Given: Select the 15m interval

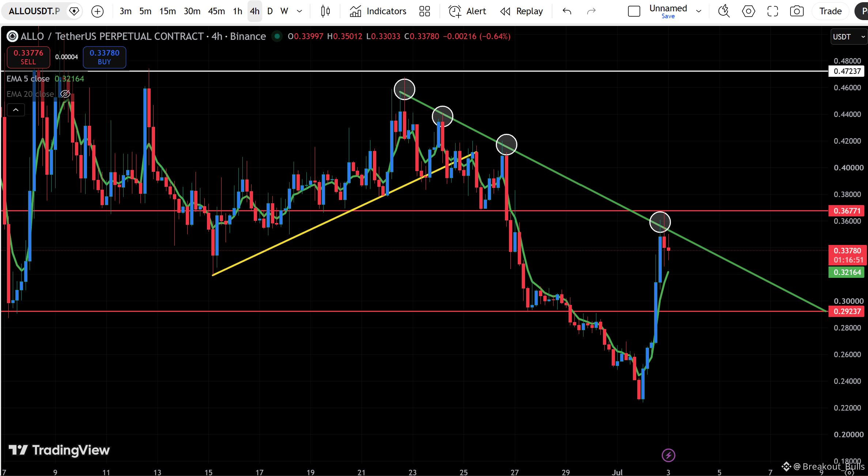Looking at the screenshot, I should click(167, 11).
